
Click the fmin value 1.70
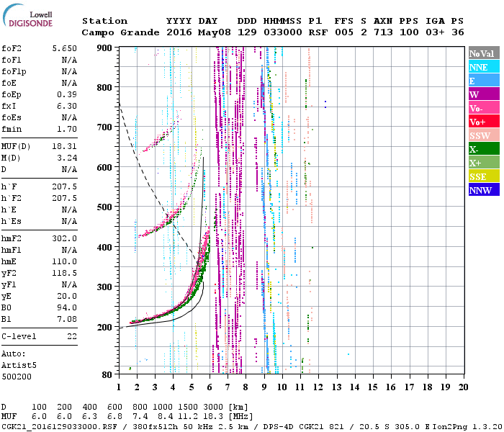[x=67, y=129]
